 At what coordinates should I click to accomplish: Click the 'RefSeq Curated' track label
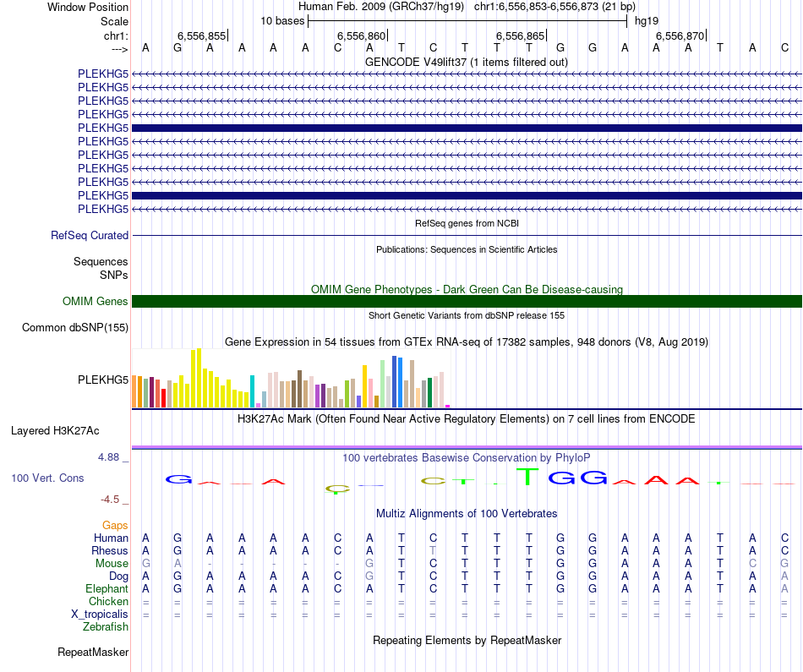pyautogui.click(x=90, y=236)
